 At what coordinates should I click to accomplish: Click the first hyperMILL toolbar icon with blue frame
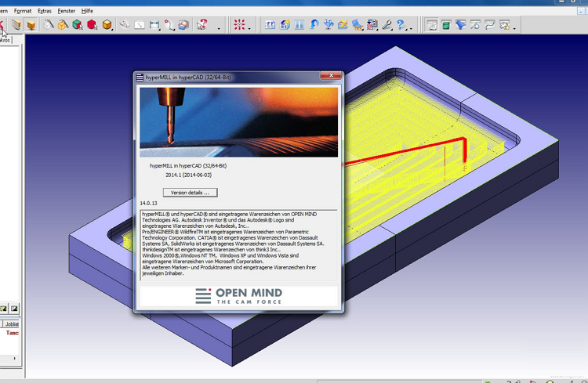pyautogui.click(x=270, y=25)
